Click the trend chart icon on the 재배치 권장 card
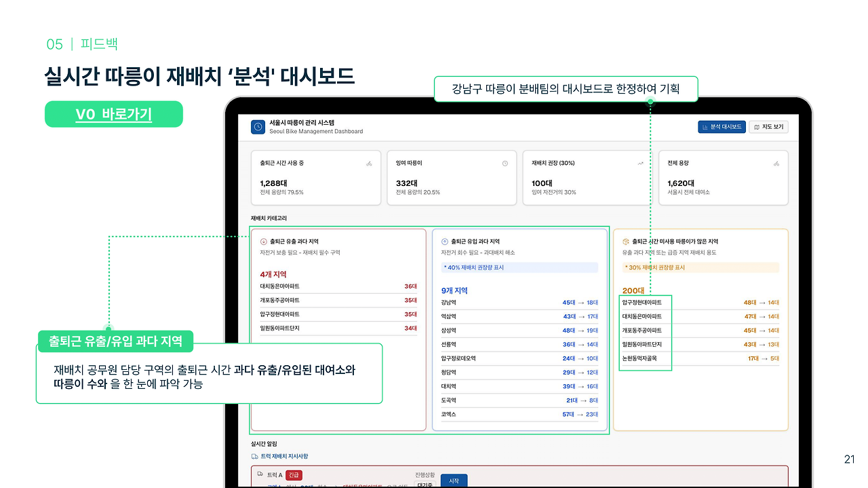 [639, 162]
